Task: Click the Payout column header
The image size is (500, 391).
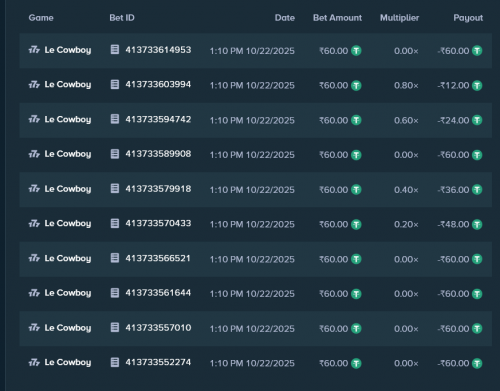Action: point(468,18)
